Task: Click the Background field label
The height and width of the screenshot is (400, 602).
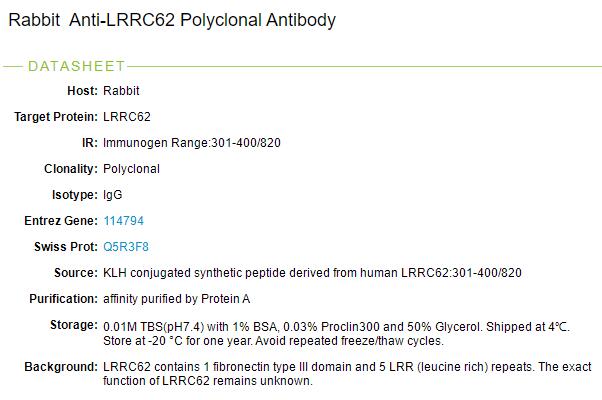Action: (61, 367)
